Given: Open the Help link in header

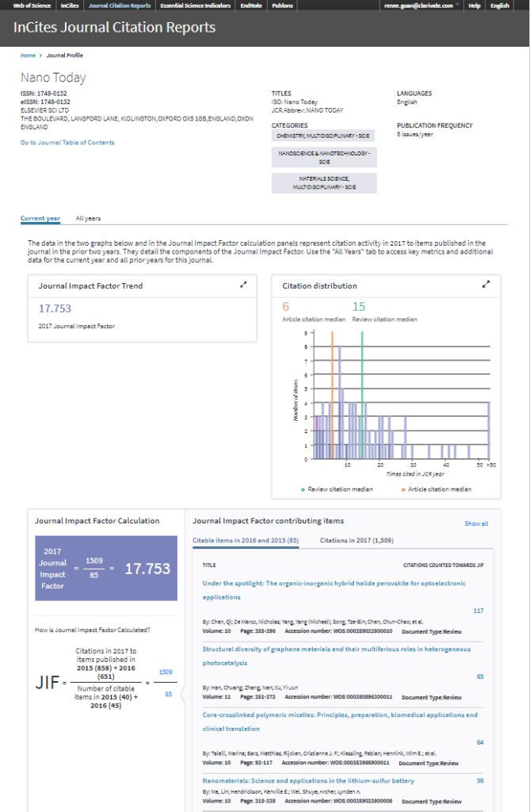Looking at the screenshot, I should [x=474, y=6].
